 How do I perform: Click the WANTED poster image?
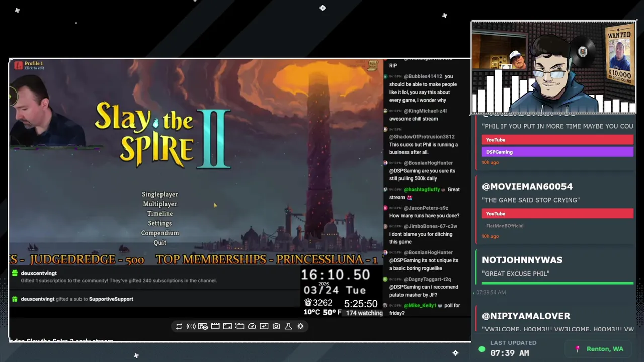pyautogui.click(x=619, y=55)
